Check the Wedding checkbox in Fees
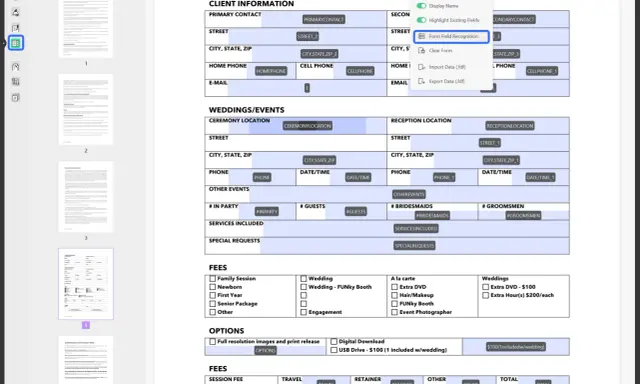Screen dimensions: 640x384 click(x=304, y=278)
